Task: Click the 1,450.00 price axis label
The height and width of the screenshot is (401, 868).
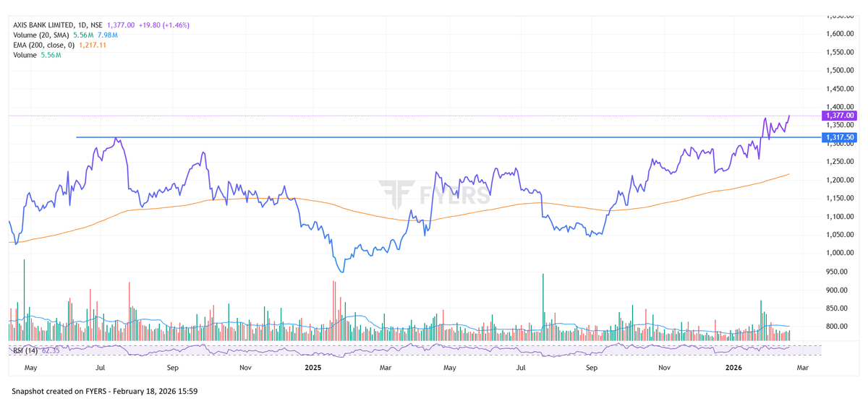Action: (841, 89)
